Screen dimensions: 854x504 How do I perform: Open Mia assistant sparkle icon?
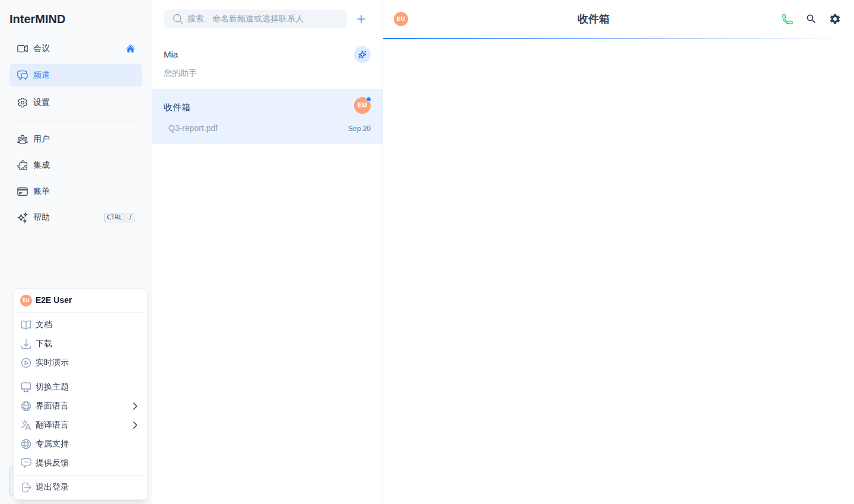tap(362, 55)
